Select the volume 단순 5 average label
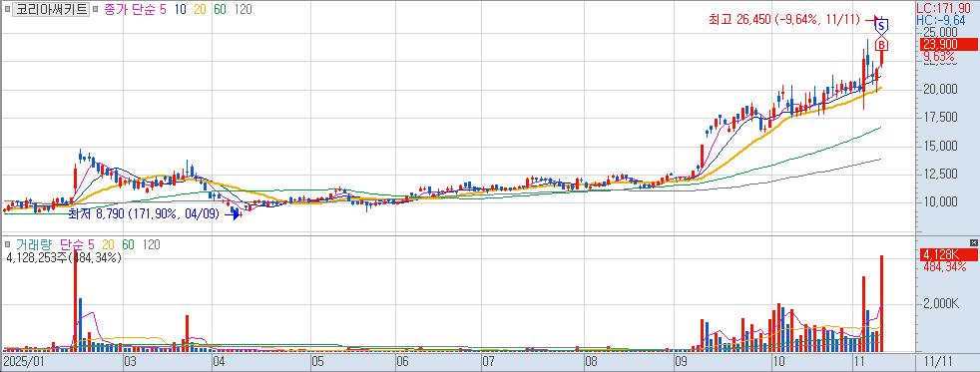This screenshot has height=372, width=980. (x=78, y=245)
